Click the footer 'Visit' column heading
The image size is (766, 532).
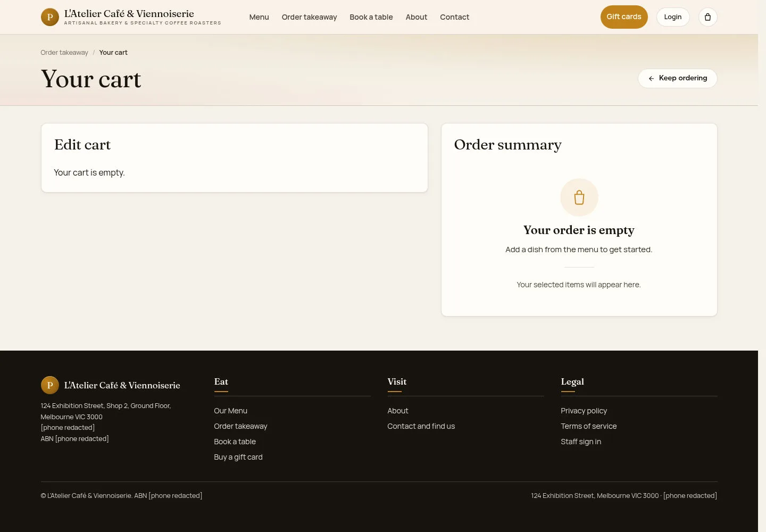click(x=397, y=381)
